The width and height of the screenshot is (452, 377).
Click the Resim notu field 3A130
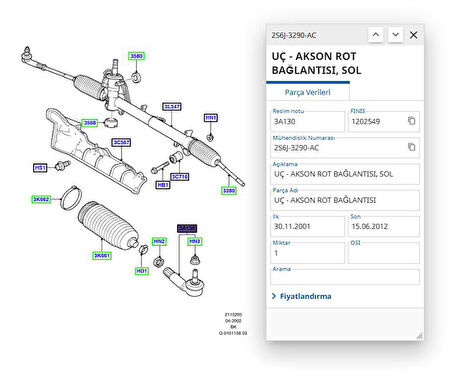coord(307,121)
